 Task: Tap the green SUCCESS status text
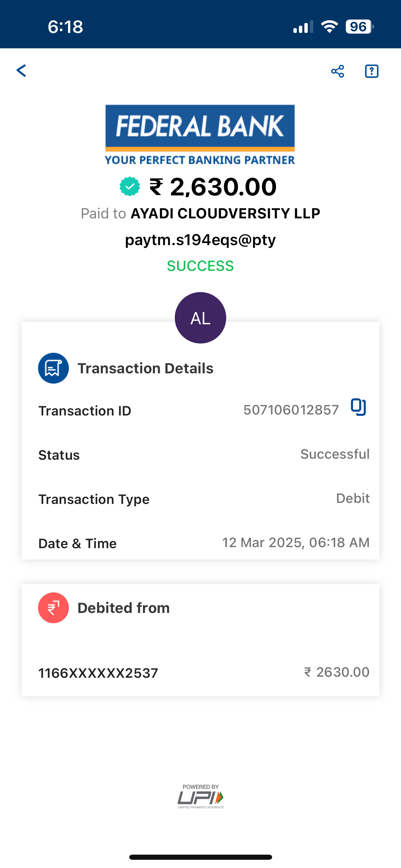click(200, 266)
